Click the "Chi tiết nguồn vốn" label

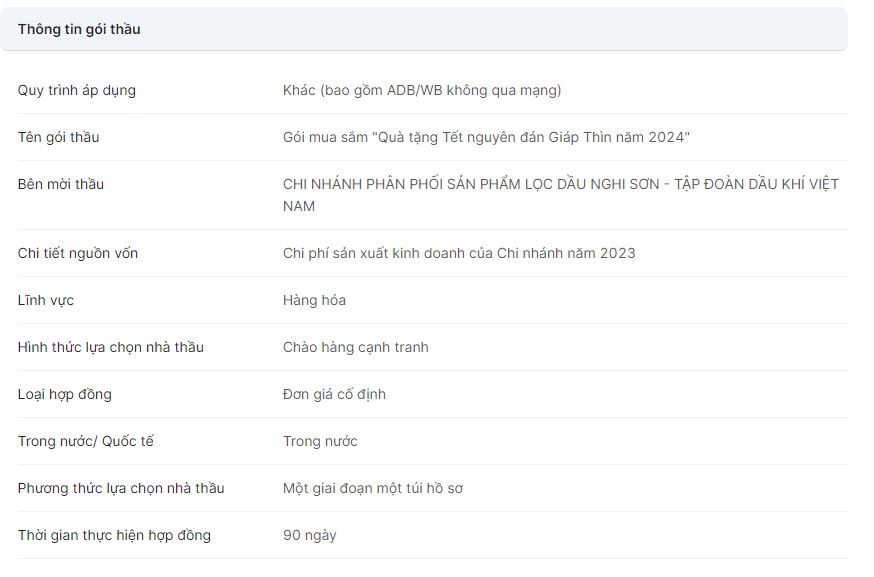(78, 253)
